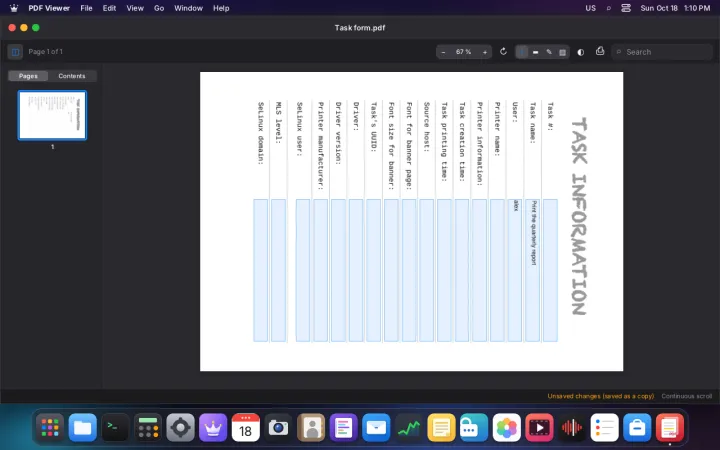Open Reminders list app in dock

(604, 428)
